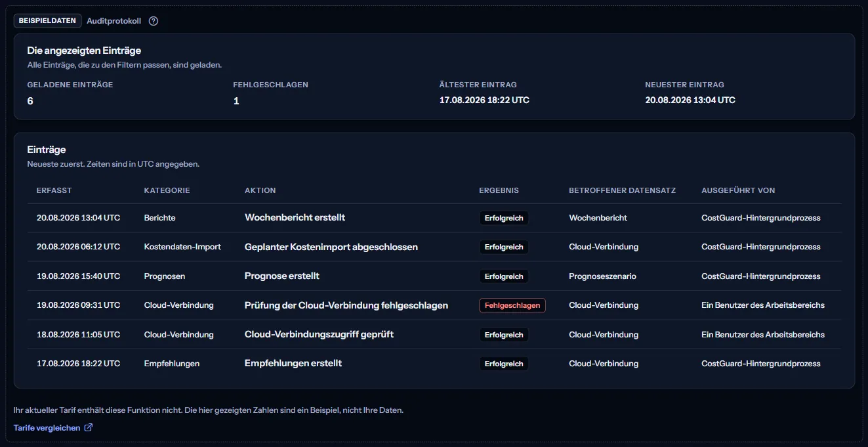Click "CostGuard-Hintergrundprozess" in the Empfehlungen row

(761, 364)
